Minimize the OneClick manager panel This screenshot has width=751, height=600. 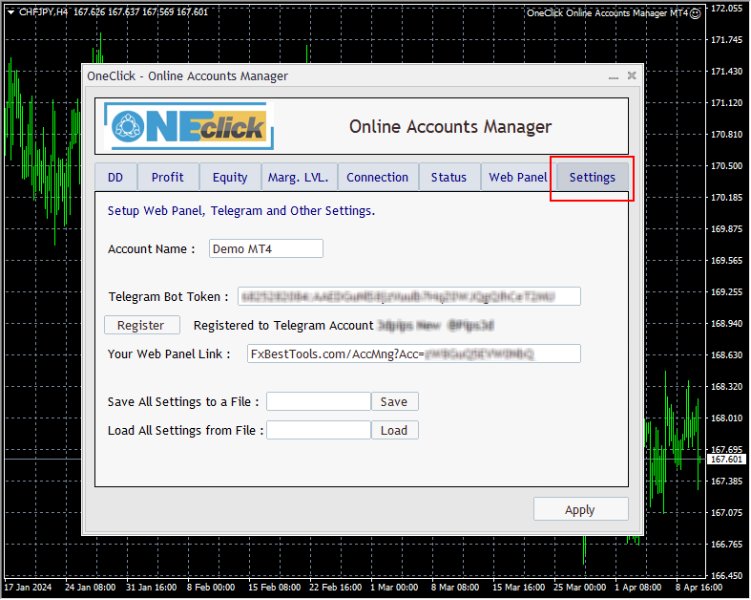[x=614, y=76]
